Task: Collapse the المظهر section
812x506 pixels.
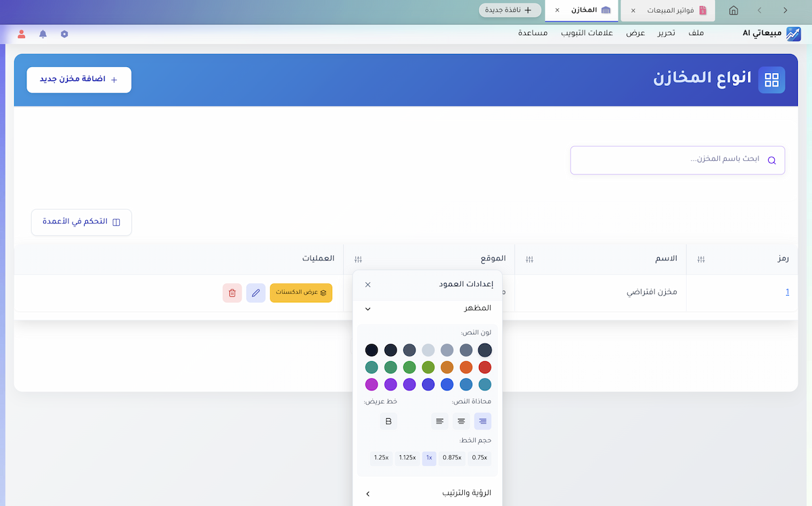Action: (368, 308)
